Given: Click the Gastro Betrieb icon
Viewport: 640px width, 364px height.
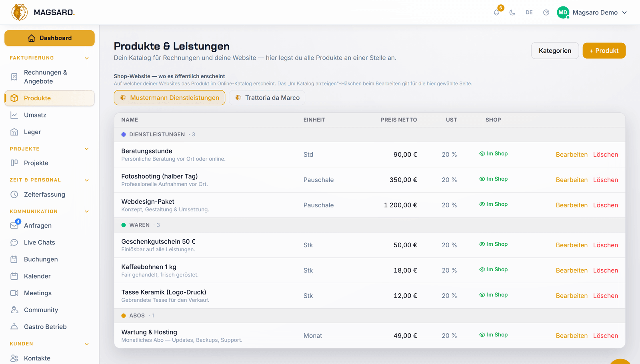Looking at the screenshot, I should coord(14,327).
